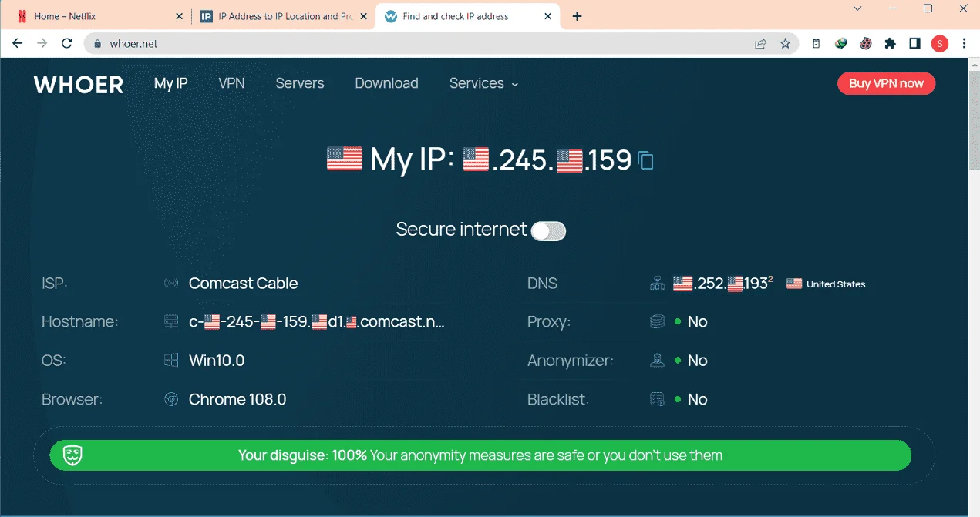Viewport: 980px width, 517px height.
Task: Click the hostname ending in comcast.n…
Action: tap(317, 322)
